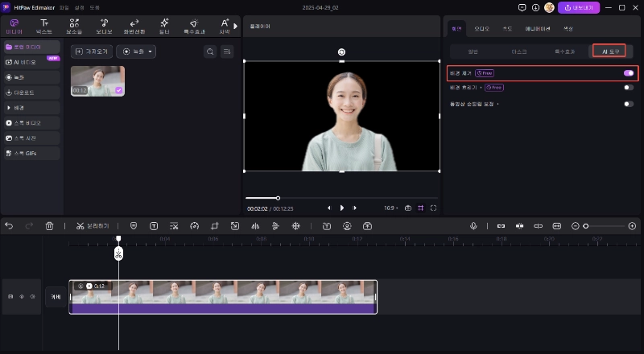Click the feedback message icon in title bar
The image size is (644, 354).
[522, 7]
